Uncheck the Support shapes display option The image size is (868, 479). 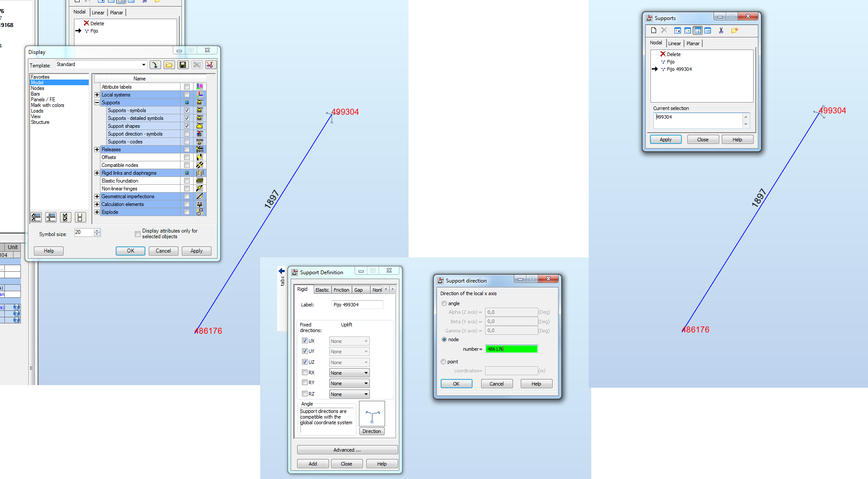(x=187, y=126)
